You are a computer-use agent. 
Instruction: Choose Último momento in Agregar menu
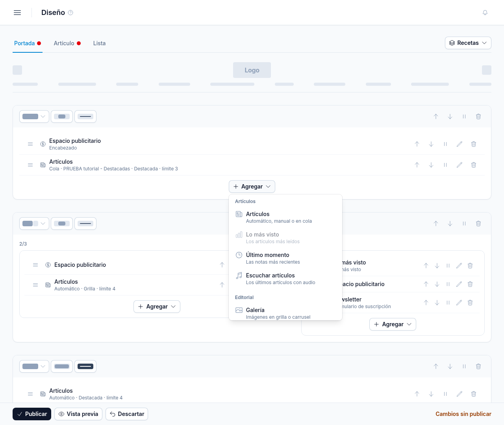click(x=285, y=258)
